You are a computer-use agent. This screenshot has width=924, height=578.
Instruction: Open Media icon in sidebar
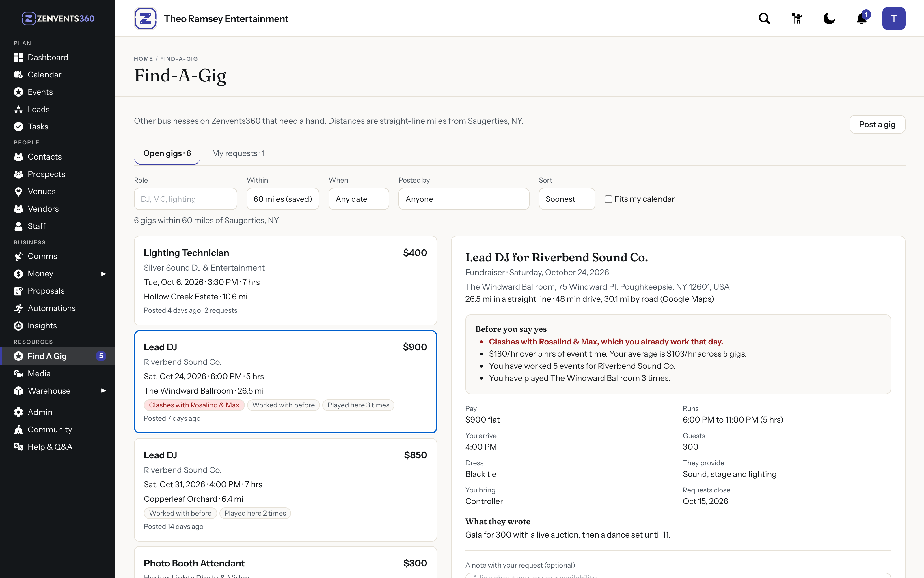[x=18, y=373]
